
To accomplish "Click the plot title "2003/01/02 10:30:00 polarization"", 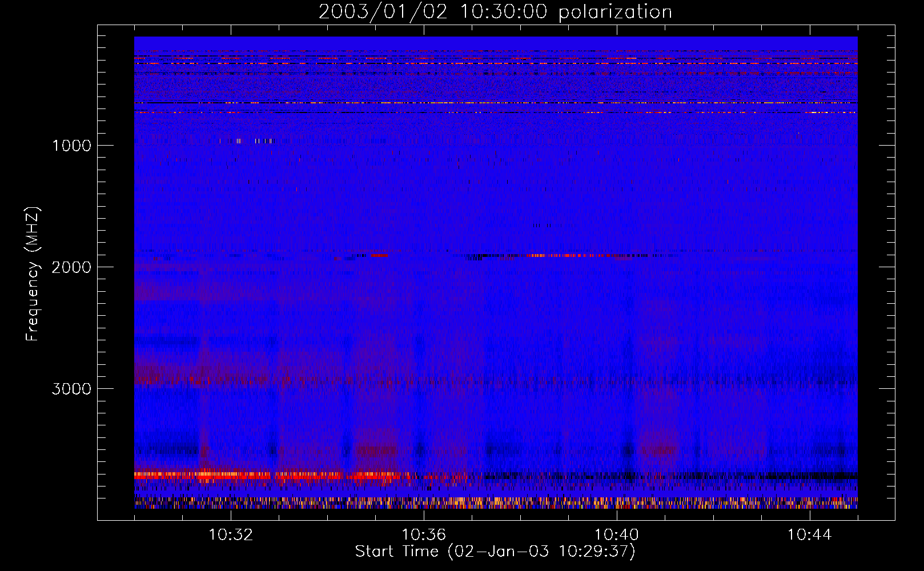I will pos(495,12).
